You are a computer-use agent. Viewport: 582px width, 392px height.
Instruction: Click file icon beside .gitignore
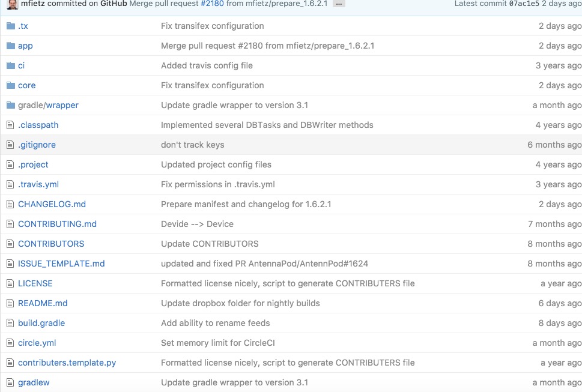pyautogui.click(x=10, y=145)
